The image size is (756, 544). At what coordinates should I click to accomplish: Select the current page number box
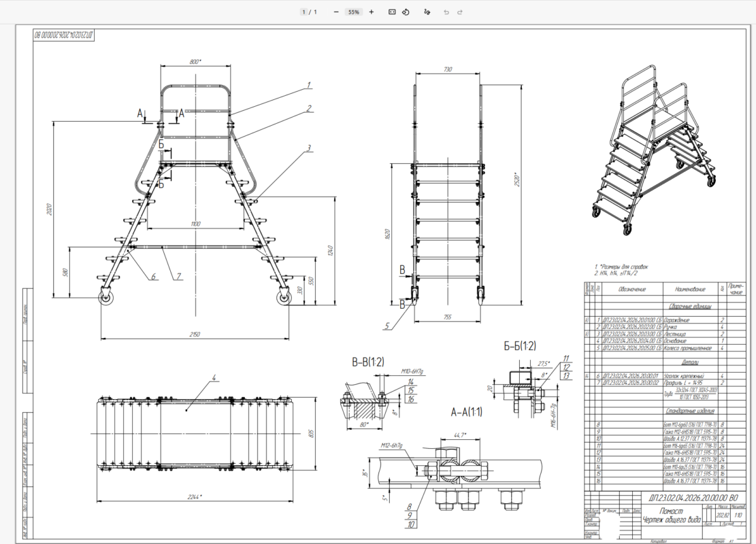coord(303,12)
